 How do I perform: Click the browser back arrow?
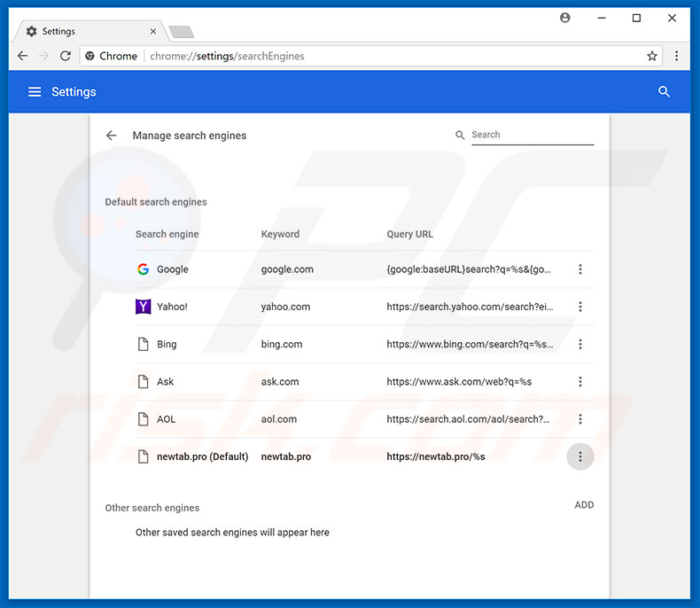[x=23, y=56]
